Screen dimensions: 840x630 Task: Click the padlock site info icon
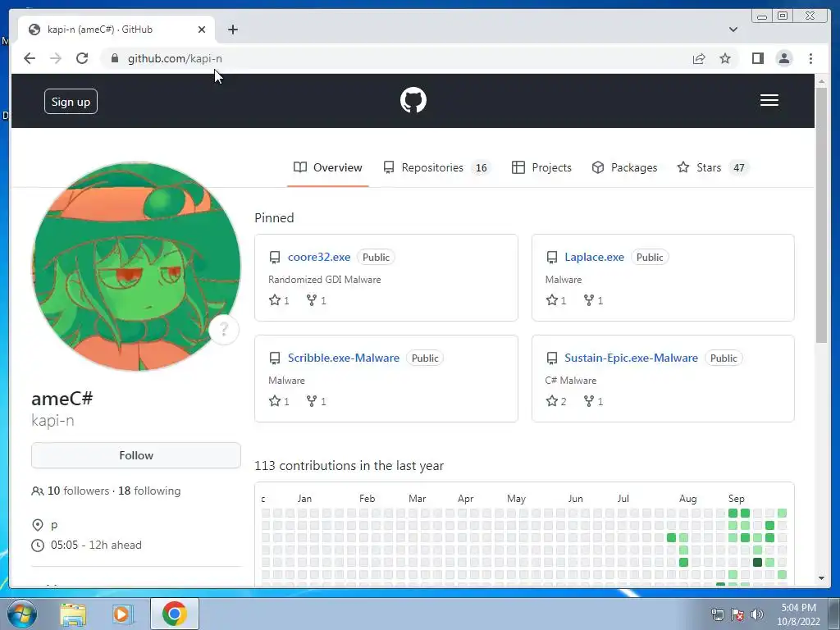(x=115, y=58)
